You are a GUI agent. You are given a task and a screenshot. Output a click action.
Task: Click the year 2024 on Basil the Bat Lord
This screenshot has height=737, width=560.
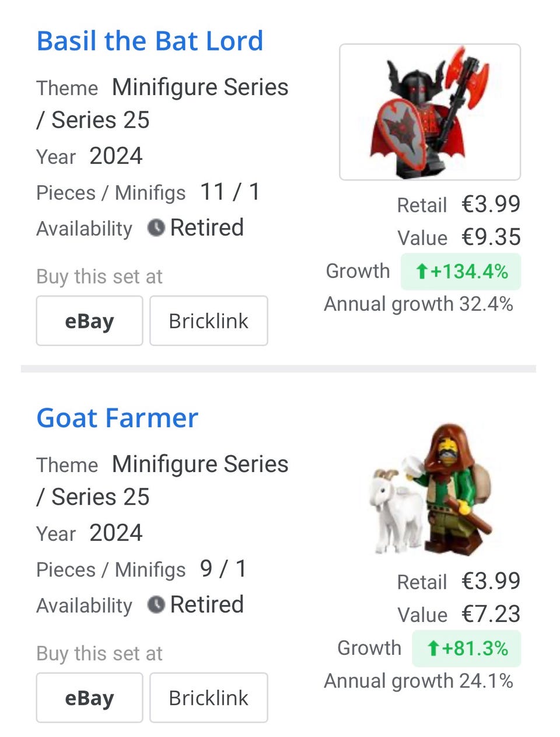[x=116, y=156]
